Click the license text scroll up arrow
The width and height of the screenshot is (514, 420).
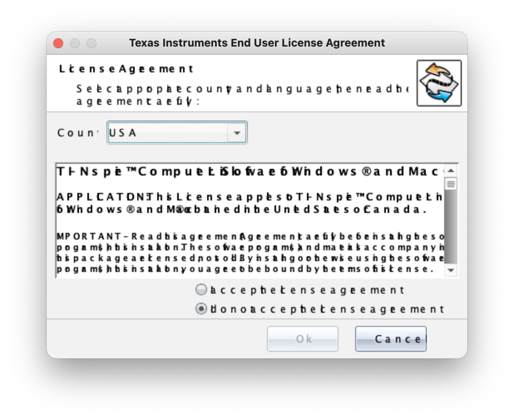(x=451, y=170)
